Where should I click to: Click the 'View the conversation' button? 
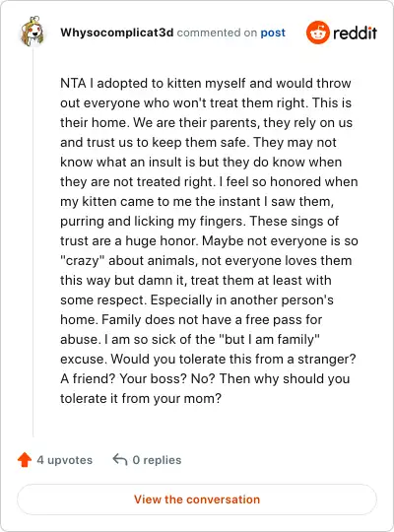pyautogui.click(x=197, y=499)
